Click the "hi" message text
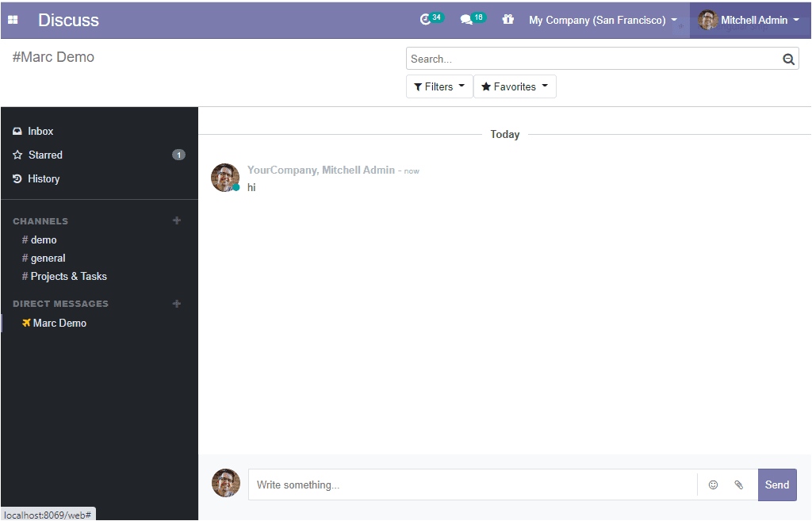The image size is (812, 521). pos(251,187)
